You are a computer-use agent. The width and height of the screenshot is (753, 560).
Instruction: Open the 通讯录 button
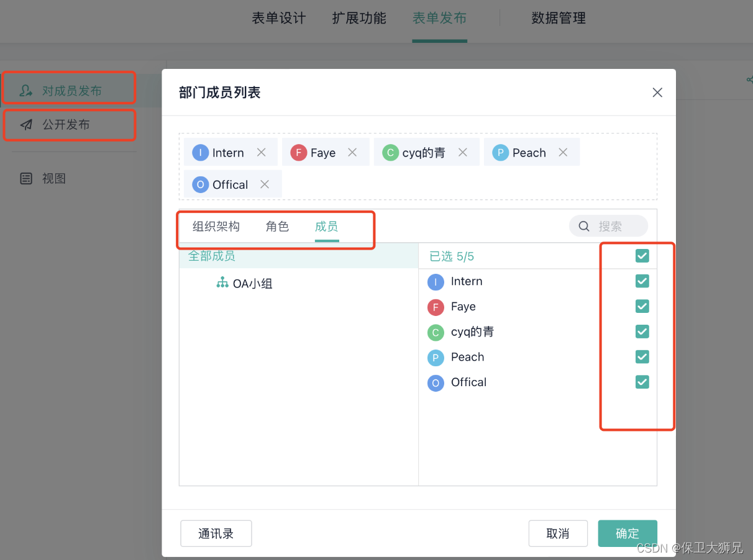coord(216,533)
